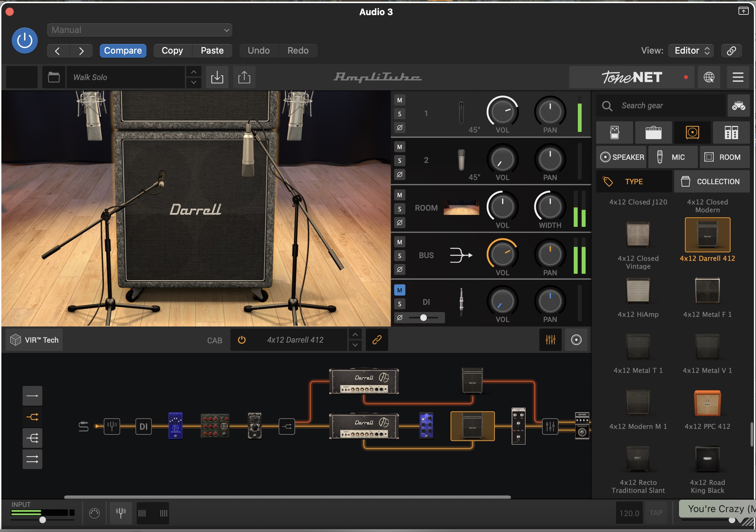The image size is (756, 532).
Task: Click the DI phase delay slider
Action: point(423,318)
